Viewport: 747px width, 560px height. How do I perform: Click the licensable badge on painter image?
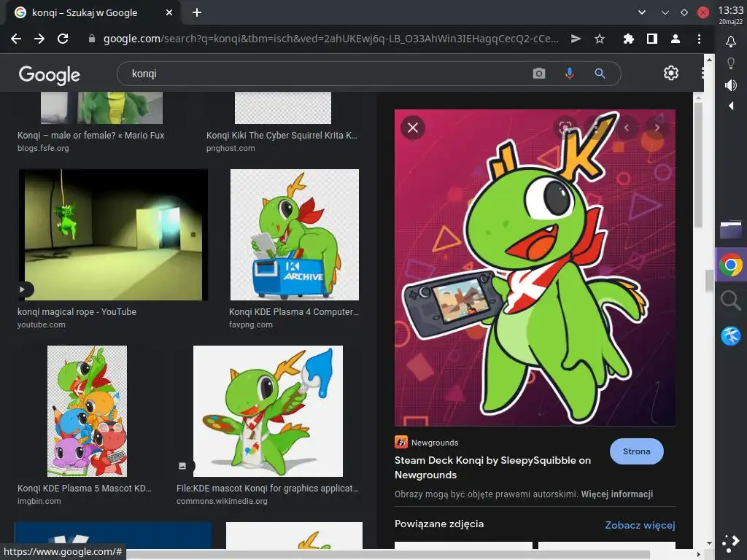point(182,466)
